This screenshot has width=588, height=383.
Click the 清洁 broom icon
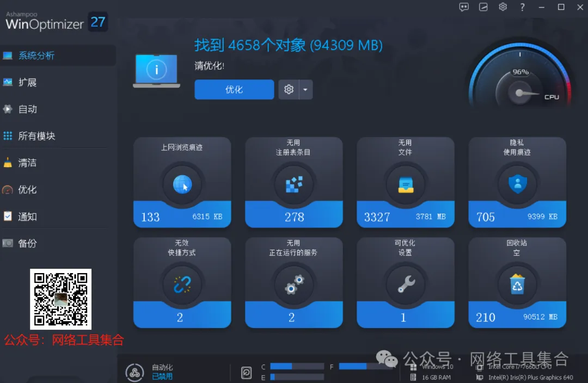click(x=8, y=163)
